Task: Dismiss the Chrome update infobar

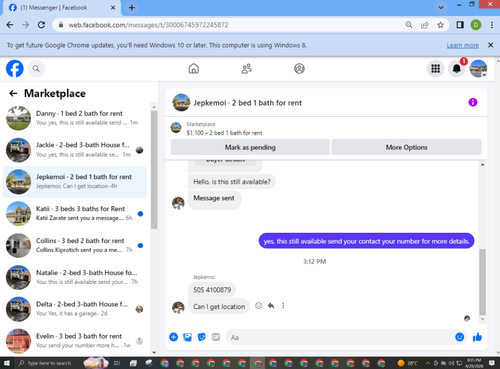Action: coord(490,45)
